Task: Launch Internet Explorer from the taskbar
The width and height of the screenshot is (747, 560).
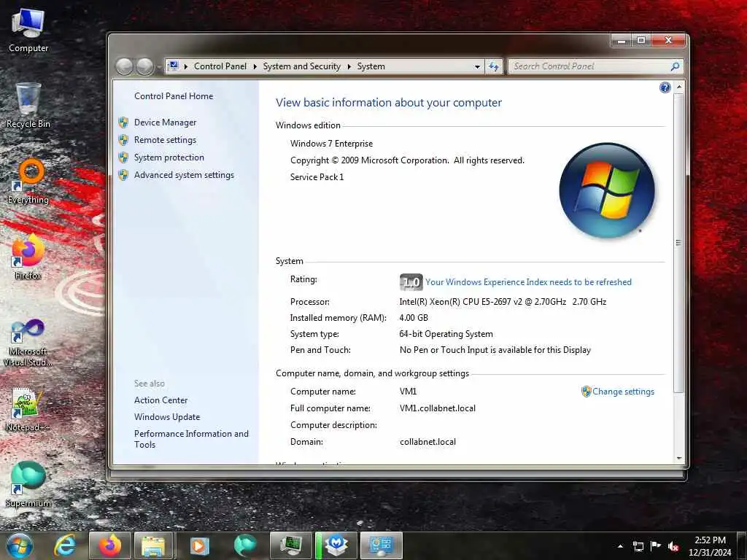Action: pos(64,545)
